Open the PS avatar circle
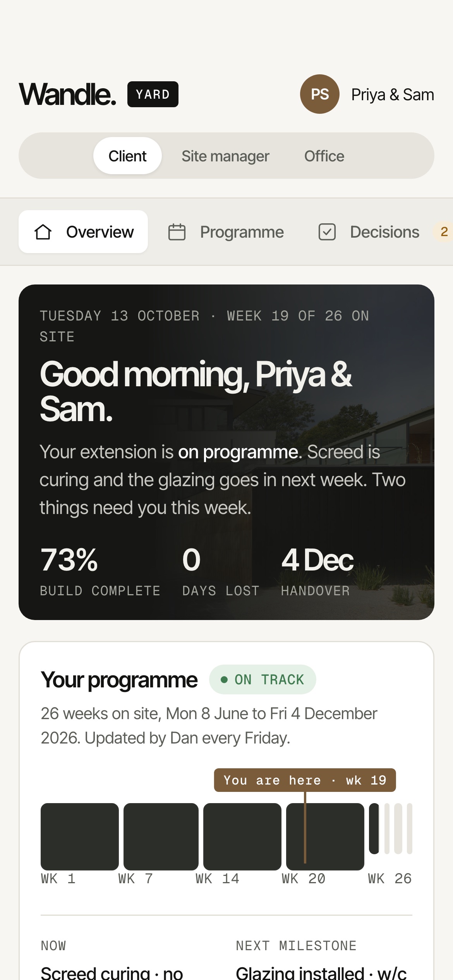The width and height of the screenshot is (453, 980). coord(320,94)
